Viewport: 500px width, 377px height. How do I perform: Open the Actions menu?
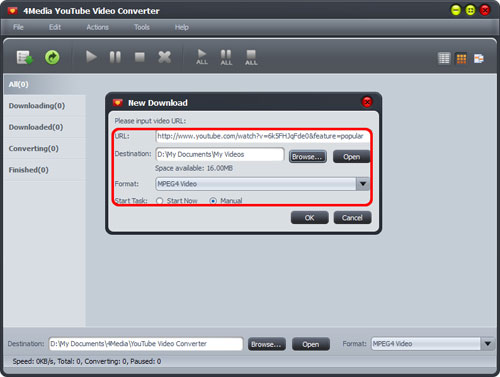pyautogui.click(x=97, y=27)
